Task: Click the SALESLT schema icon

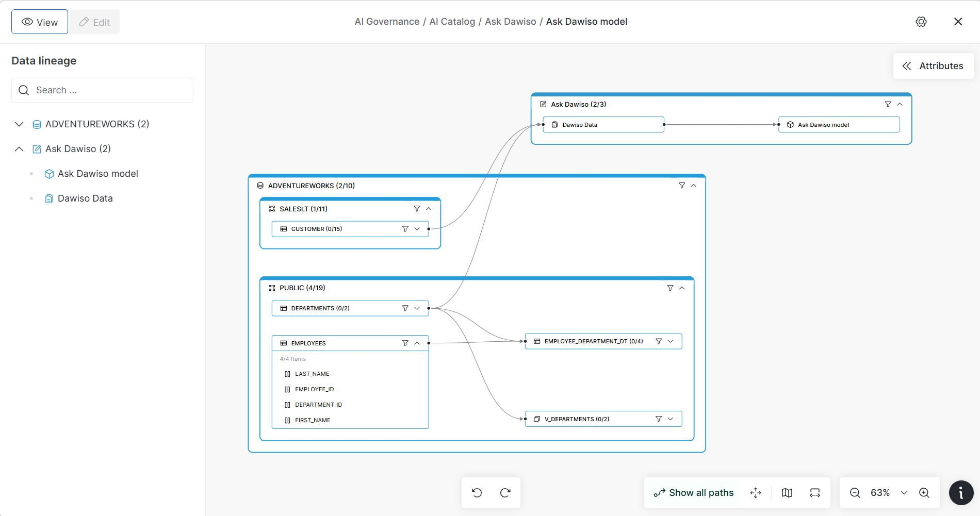Action: (x=272, y=209)
